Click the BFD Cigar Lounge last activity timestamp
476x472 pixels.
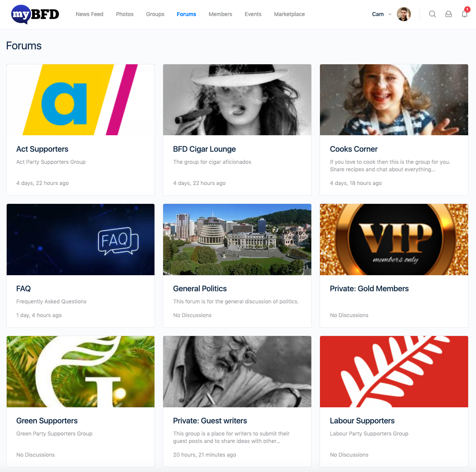[x=199, y=183]
